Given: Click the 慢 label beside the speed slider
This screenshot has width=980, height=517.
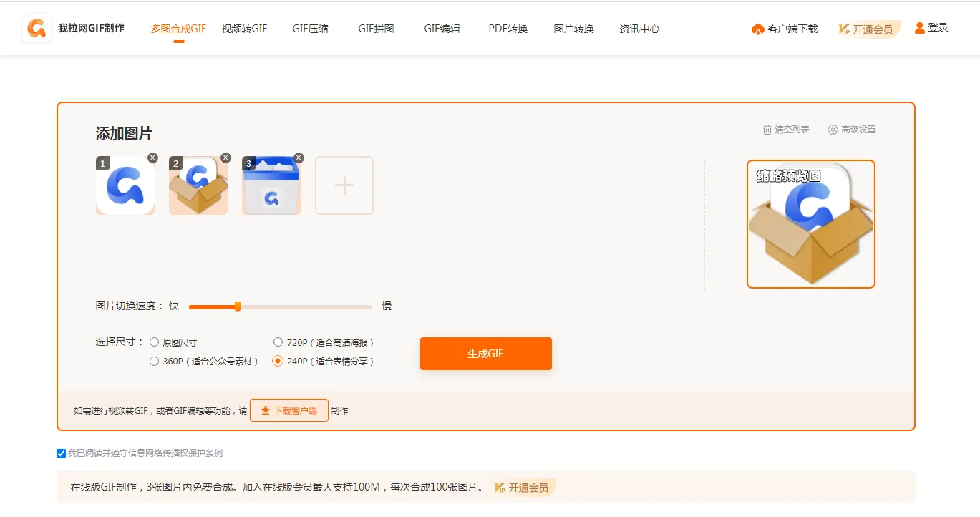Looking at the screenshot, I should (x=387, y=306).
